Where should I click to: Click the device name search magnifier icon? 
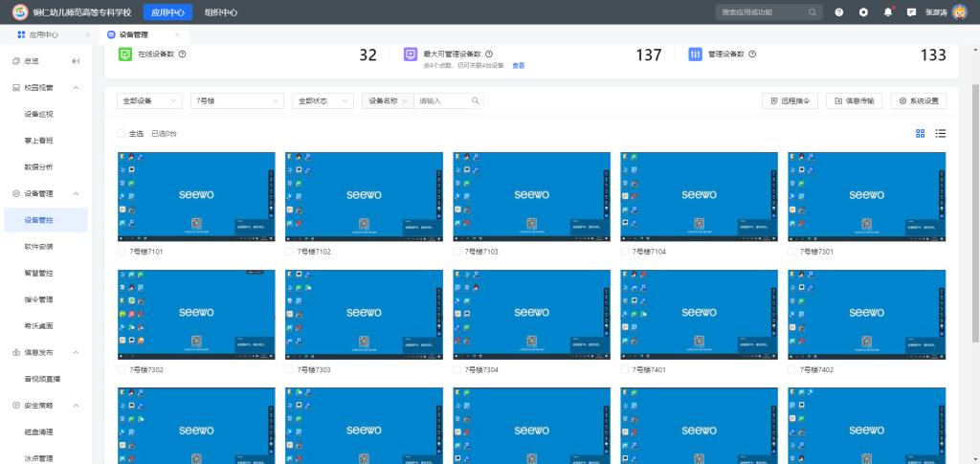(x=475, y=100)
